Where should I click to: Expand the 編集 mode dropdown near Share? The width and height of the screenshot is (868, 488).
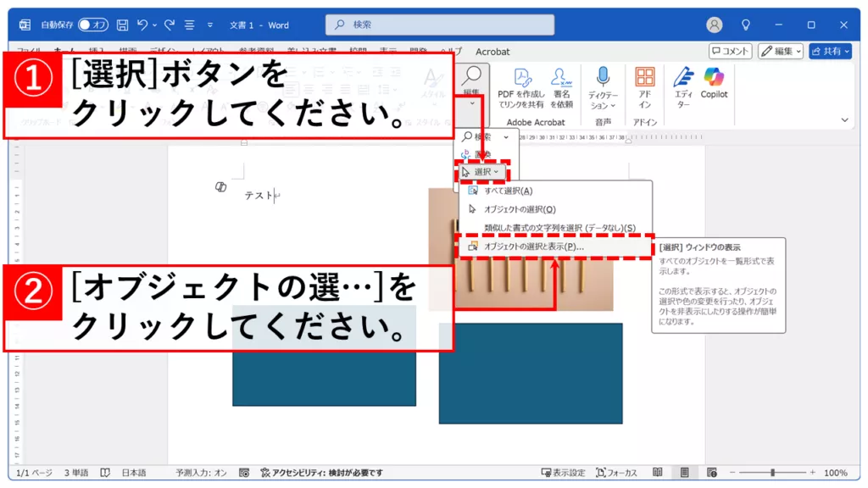[780, 52]
